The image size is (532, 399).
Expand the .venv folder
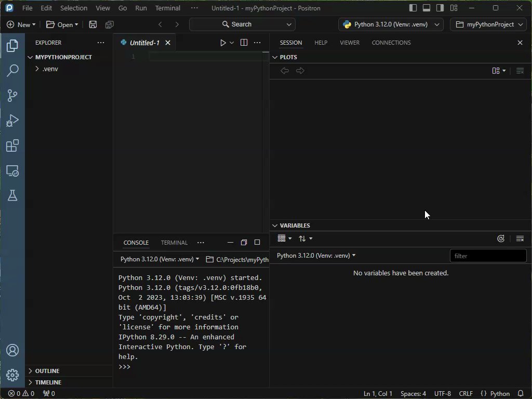point(50,69)
